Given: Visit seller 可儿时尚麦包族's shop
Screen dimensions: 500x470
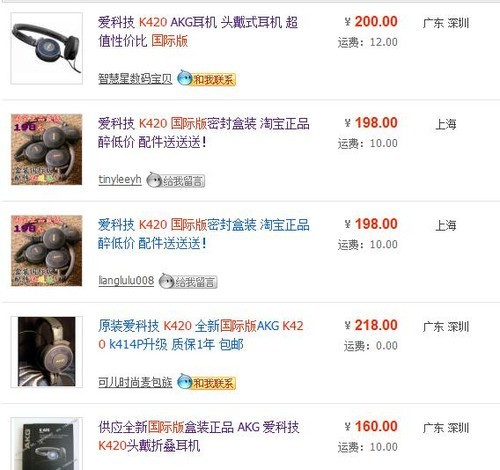Looking at the screenshot, I should [135, 382].
